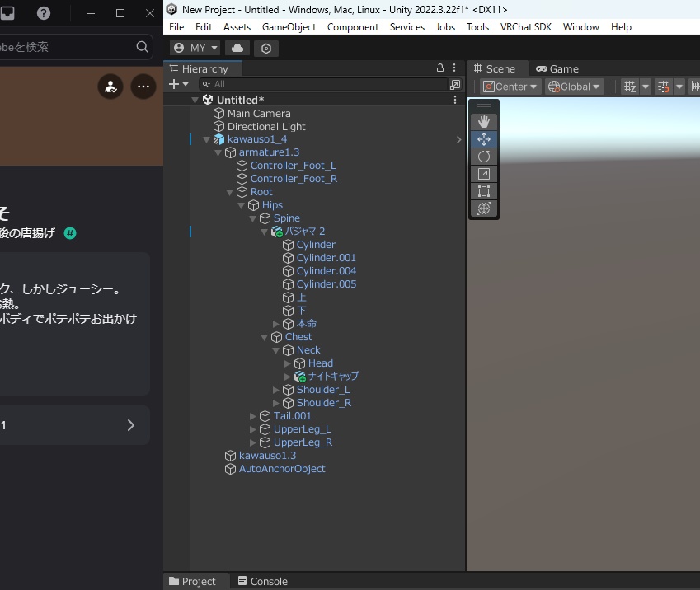Image resolution: width=700 pixels, height=590 pixels.
Task: Click the user follow icon button
Action: 110,87
